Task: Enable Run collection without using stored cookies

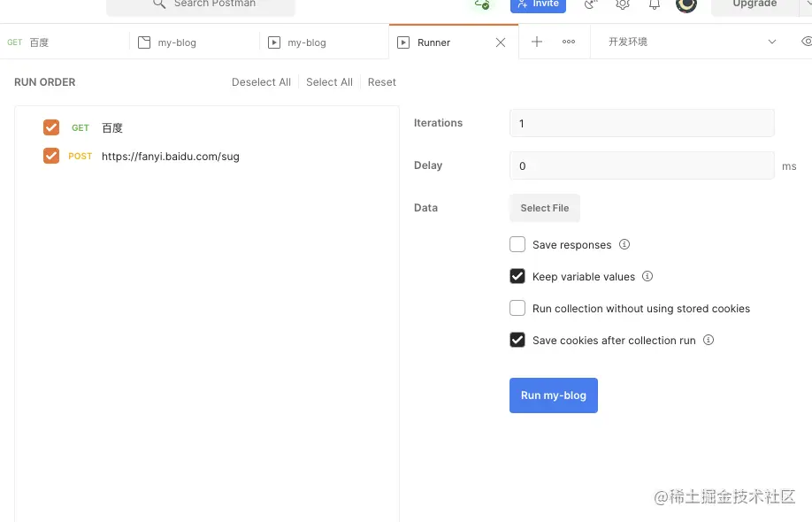Action: tap(517, 308)
